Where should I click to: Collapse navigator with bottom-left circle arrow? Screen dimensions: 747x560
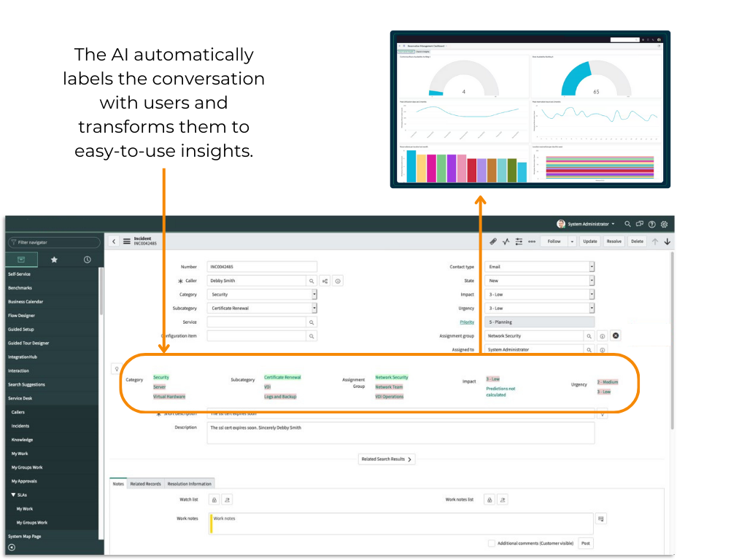[x=12, y=548]
